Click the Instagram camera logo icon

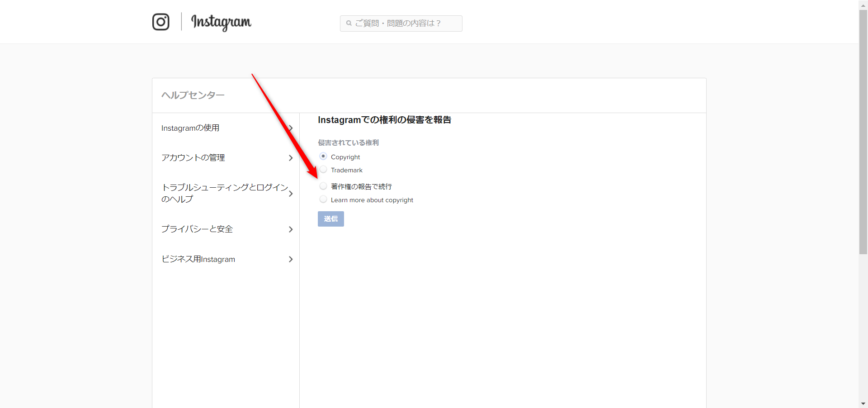[160, 22]
